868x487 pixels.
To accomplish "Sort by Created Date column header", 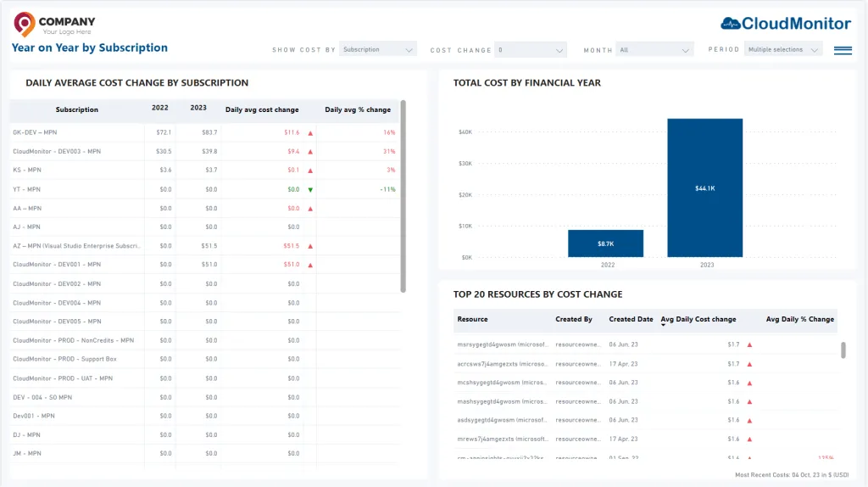I will (x=631, y=319).
